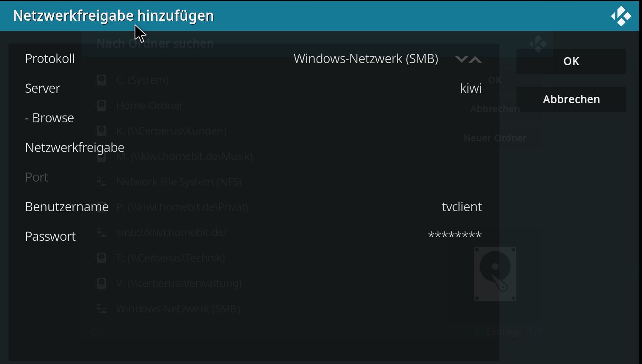Image resolution: width=642 pixels, height=364 pixels.
Task: Click the dimmed Kodi logo behind dialog
Action: coord(538,44)
